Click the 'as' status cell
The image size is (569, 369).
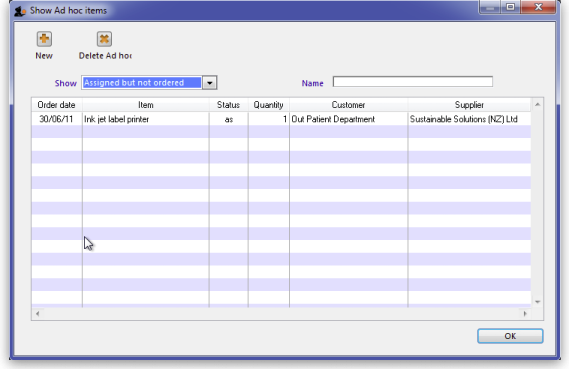coord(229,119)
